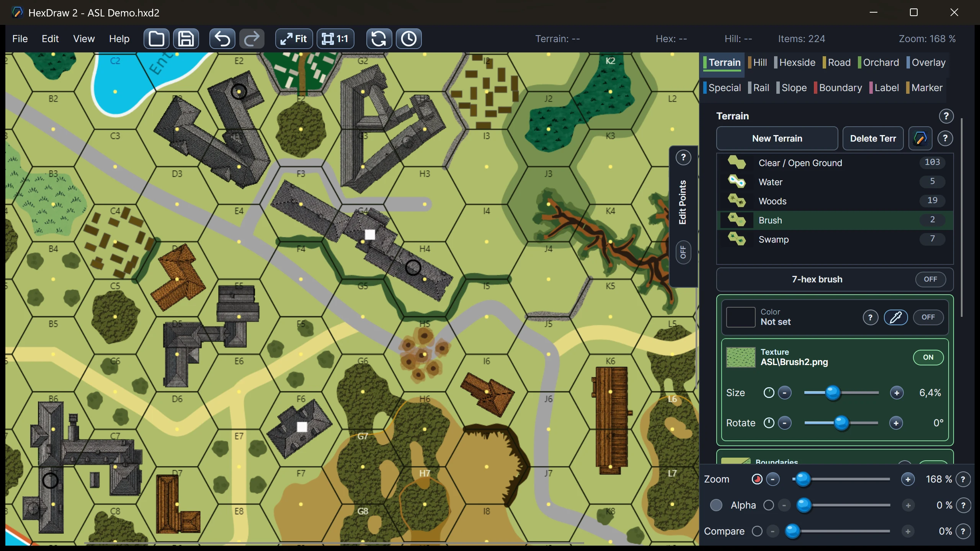Switch to the Hill tab
Image resolution: width=980 pixels, height=551 pixels.
pos(758,62)
